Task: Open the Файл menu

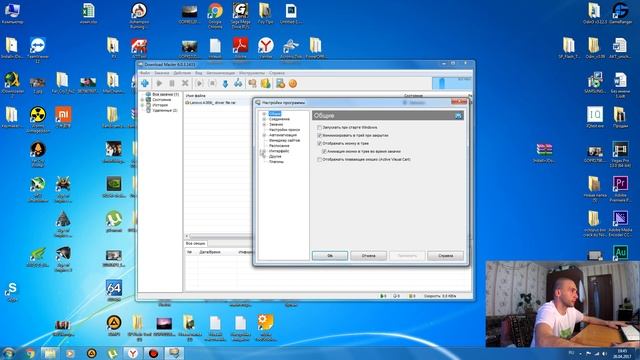Action: coord(145,73)
